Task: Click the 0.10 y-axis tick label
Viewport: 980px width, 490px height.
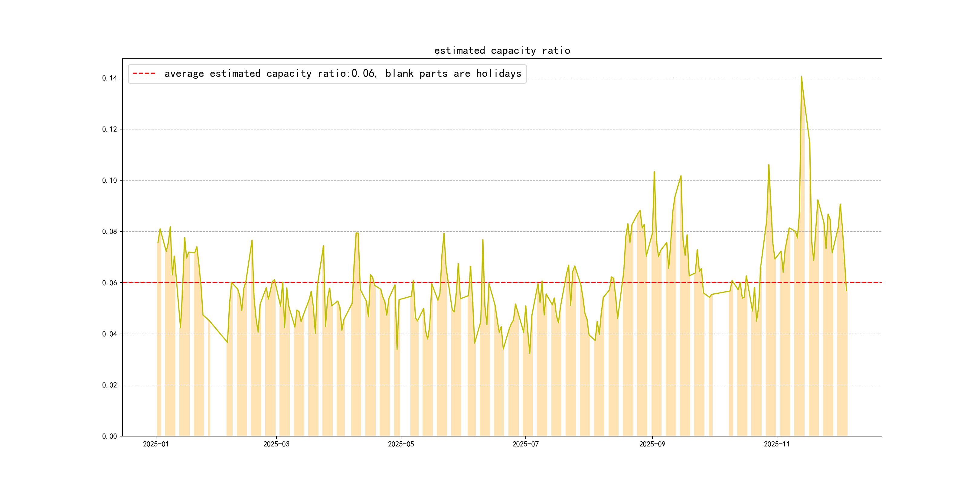Action: click(109, 180)
